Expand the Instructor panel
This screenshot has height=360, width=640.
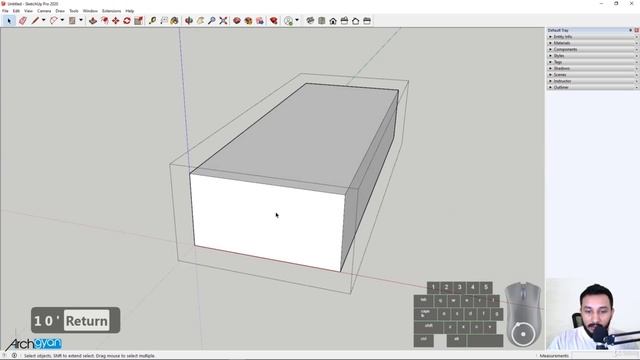coord(591,81)
